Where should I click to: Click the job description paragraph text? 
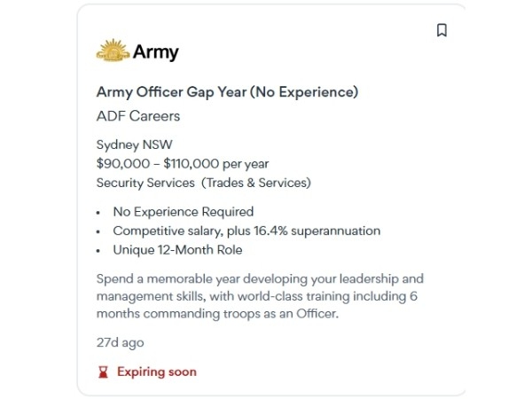coord(260,296)
